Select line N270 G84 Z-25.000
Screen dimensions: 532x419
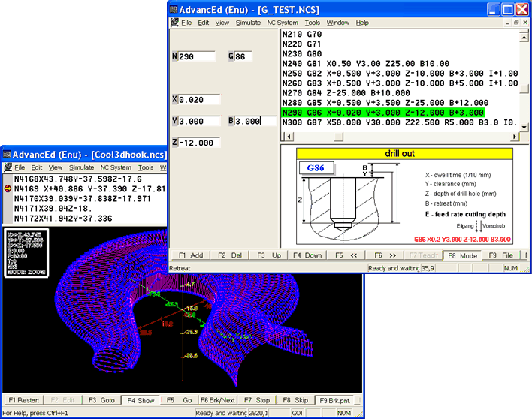tap(346, 93)
